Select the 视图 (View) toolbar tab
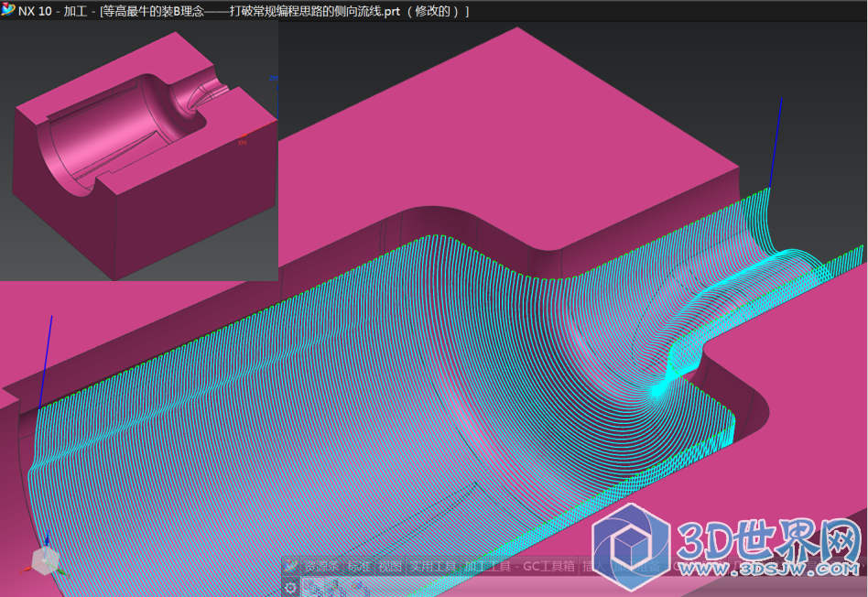 pos(390,566)
